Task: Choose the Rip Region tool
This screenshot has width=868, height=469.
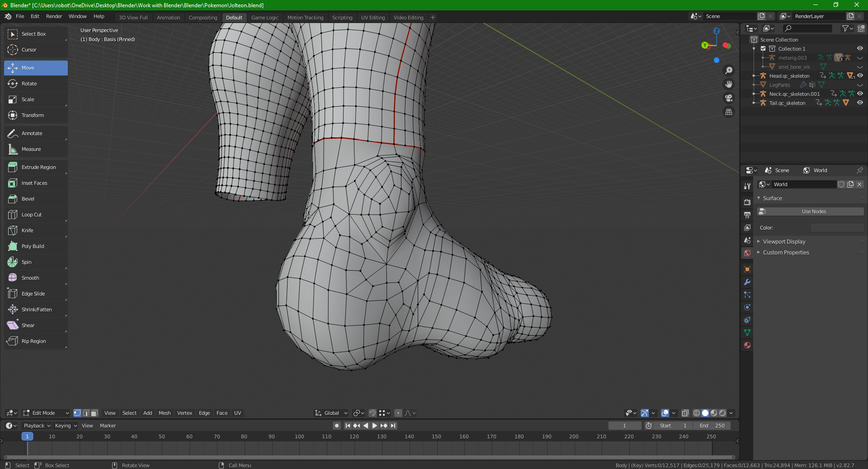Action: [x=36, y=341]
